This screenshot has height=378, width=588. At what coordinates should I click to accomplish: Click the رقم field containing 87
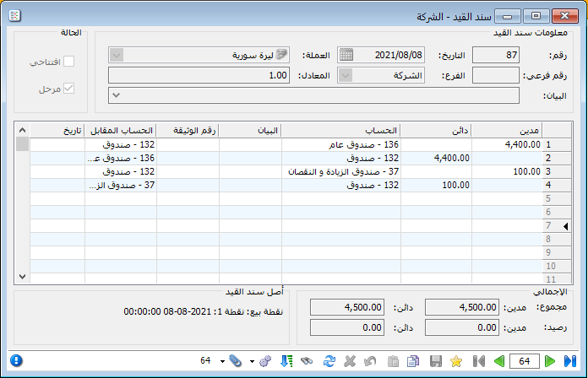coord(495,55)
